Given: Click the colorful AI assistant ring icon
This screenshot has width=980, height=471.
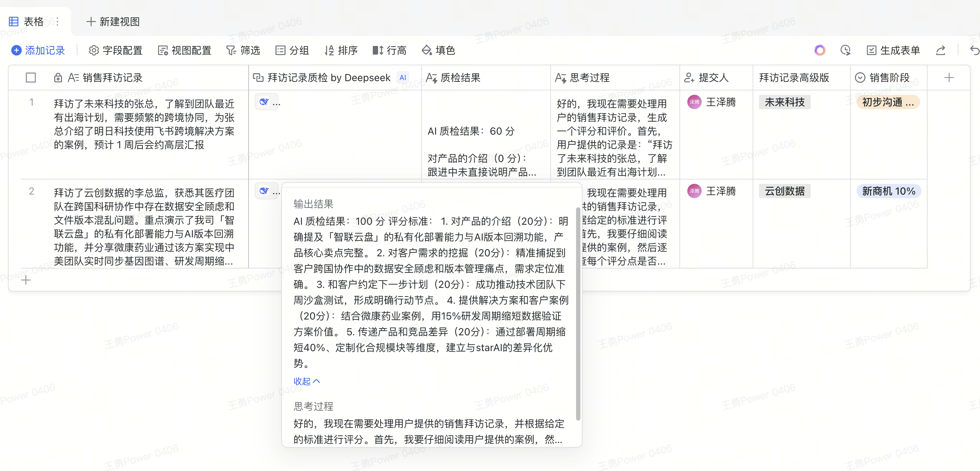Looking at the screenshot, I should tap(819, 50).
